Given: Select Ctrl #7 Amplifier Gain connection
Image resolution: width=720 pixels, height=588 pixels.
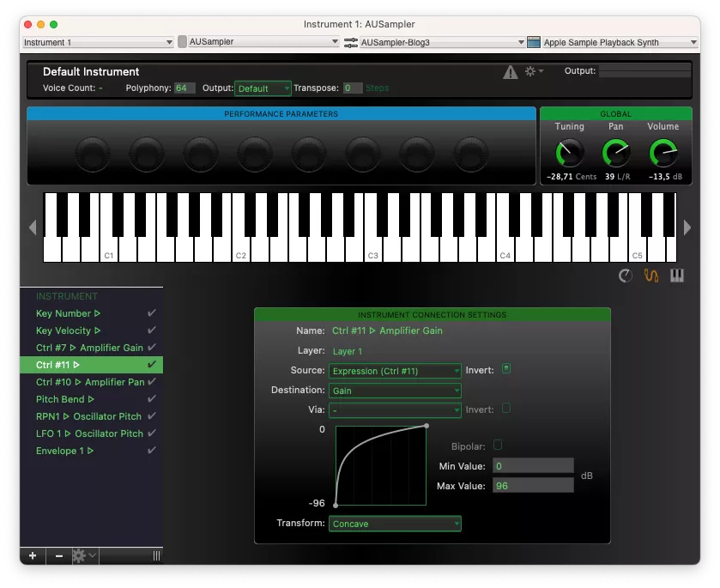Looking at the screenshot, I should coord(89,348).
